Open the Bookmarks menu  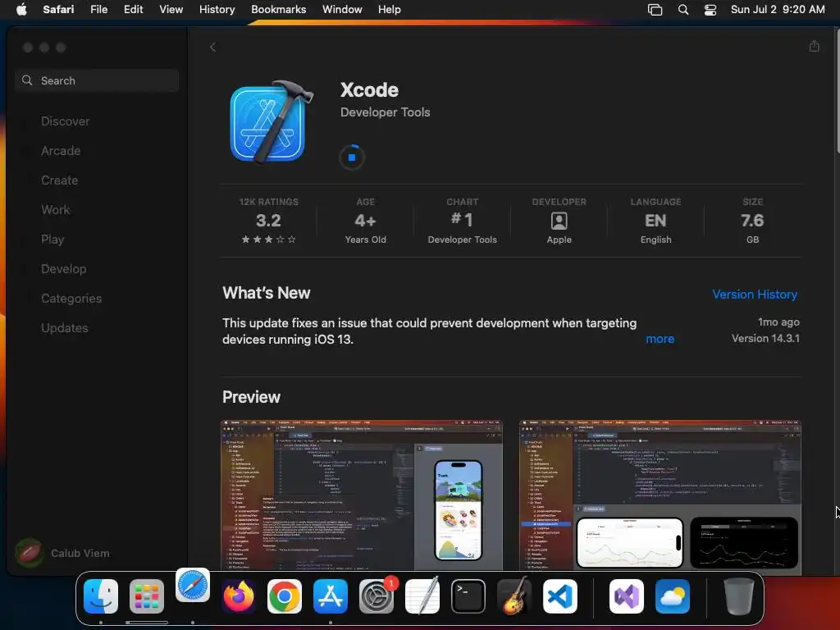pyautogui.click(x=279, y=9)
